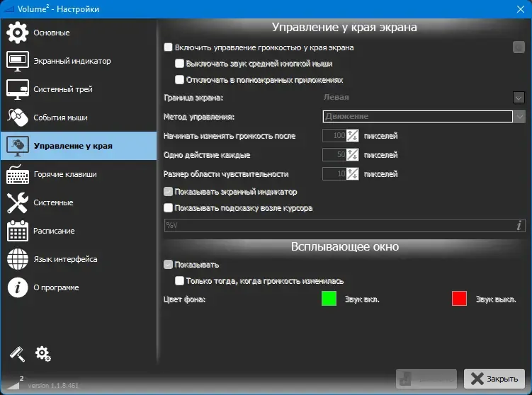Image resolution: width=532 pixels, height=395 pixels.
Task: Click the monitor-with-mouse icon for Управление у края
Action: tap(17, 146)
